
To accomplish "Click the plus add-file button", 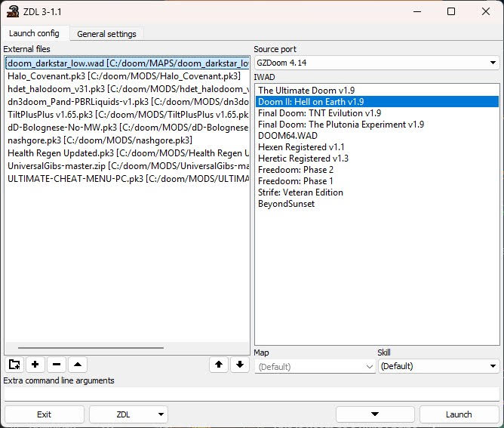I will [35, 365].
